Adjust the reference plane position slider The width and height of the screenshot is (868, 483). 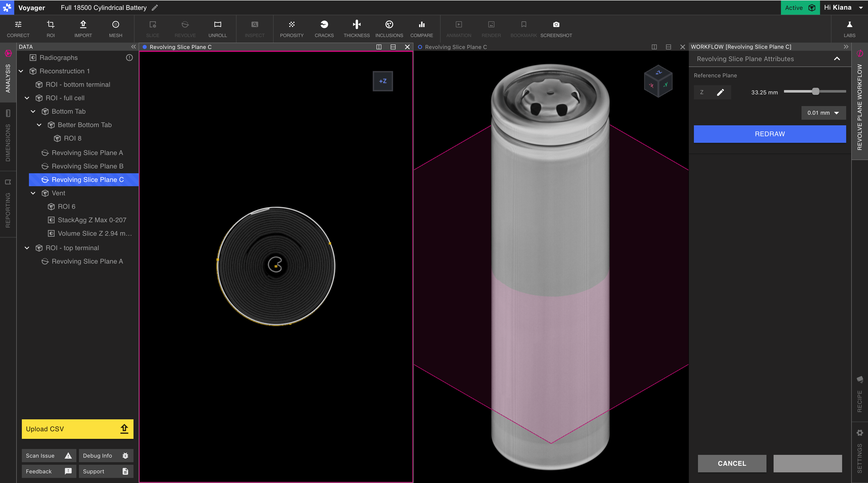point(815,91)
